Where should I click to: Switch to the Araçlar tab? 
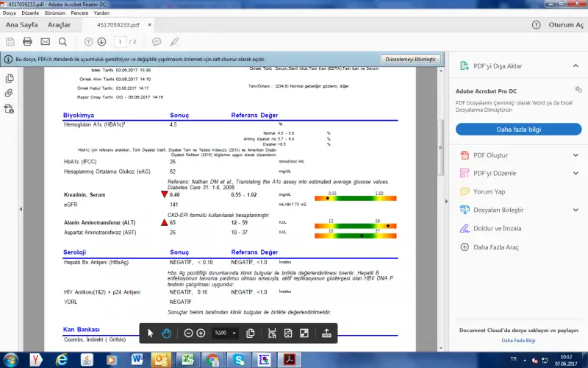(x=59, y=25)
